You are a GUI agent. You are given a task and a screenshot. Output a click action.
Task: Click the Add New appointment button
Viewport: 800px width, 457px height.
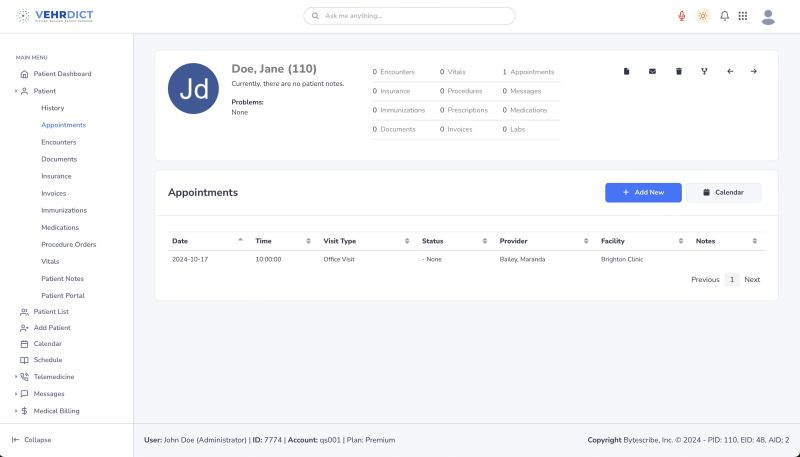tap(643, 192)
